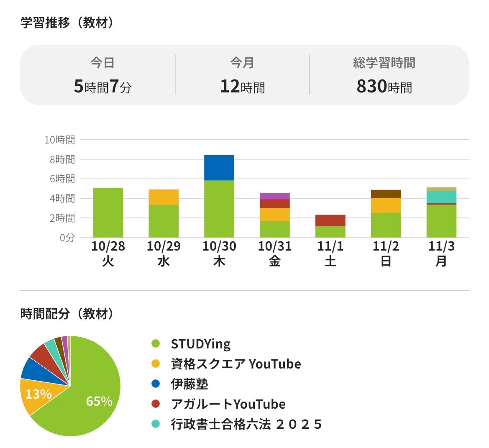This screenshot has width=489, height=448.
Task: Select the STUDYing legend label
Action: point(201,344)
